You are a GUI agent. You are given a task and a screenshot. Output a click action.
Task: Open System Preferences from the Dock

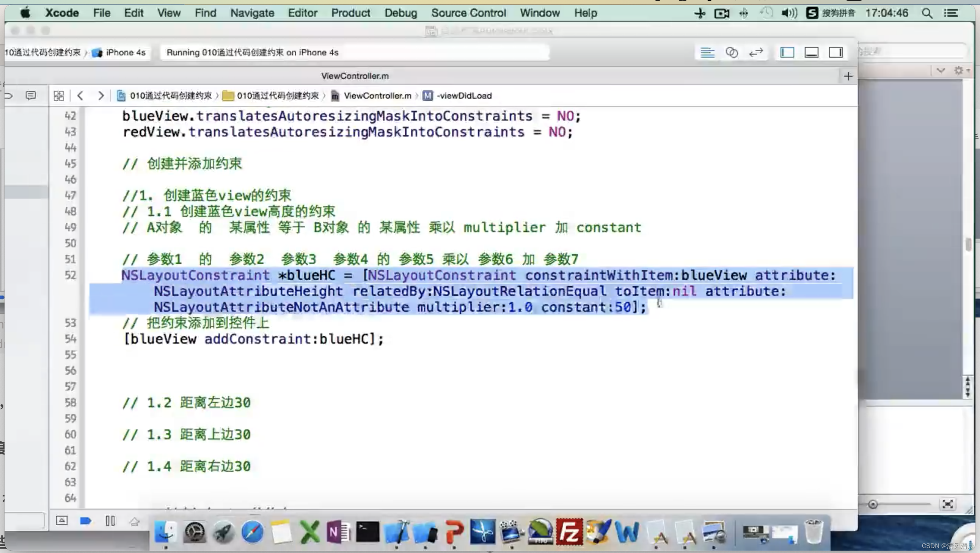pyautogui.click(x=195, y=531)
